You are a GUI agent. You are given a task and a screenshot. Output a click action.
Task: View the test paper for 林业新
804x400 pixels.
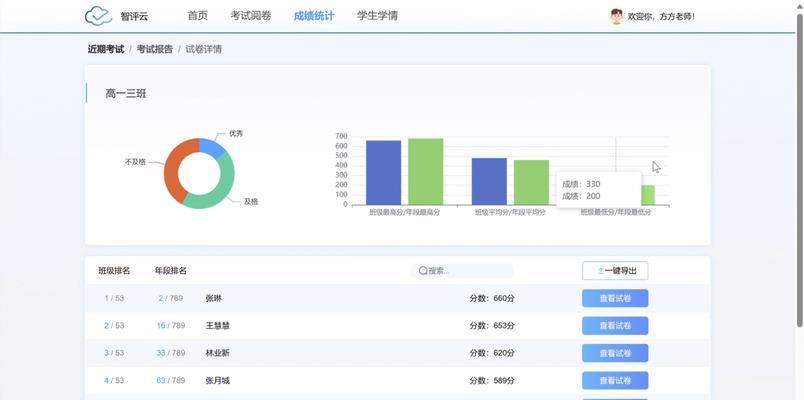[615, 353]
